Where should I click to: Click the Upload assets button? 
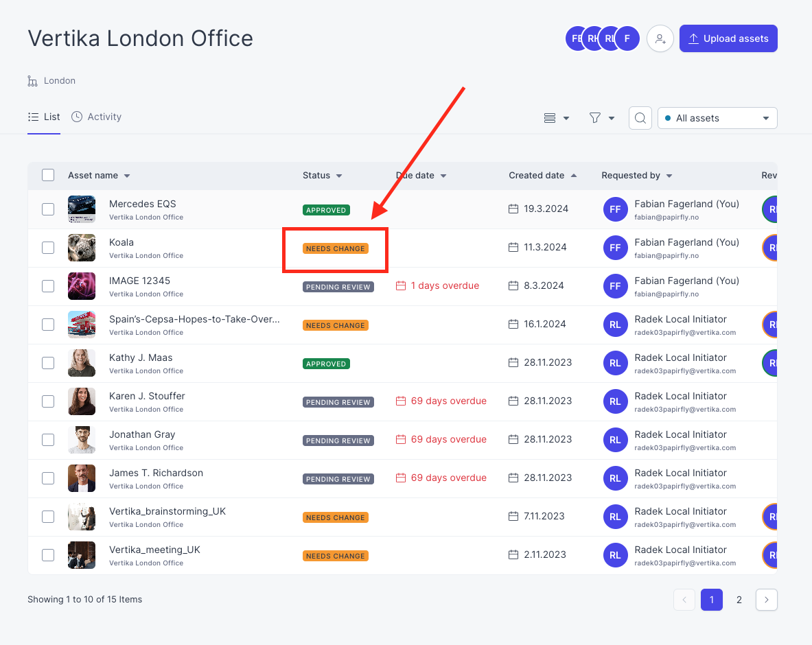pyautogui.click(x=728, y=39)
